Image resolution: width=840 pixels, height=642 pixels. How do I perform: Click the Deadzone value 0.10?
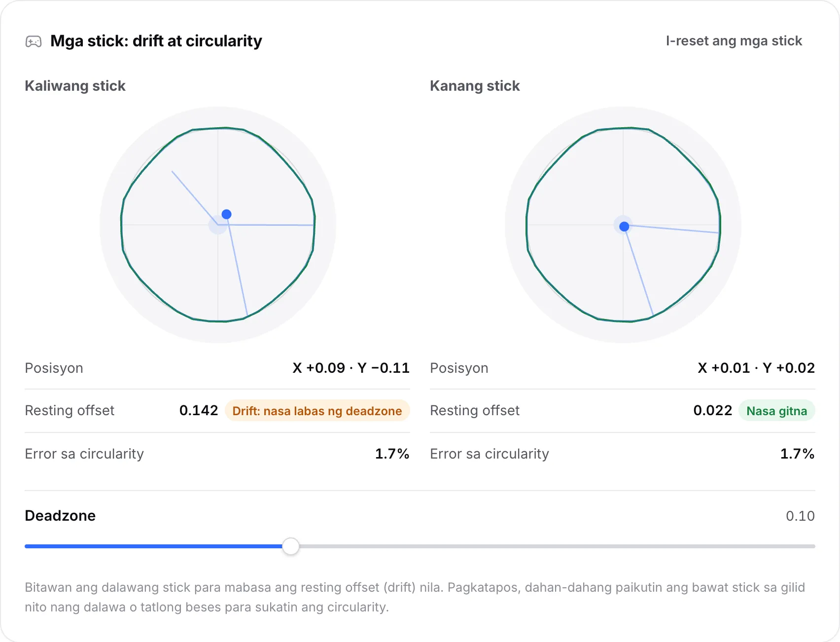(x=800, y=516)
